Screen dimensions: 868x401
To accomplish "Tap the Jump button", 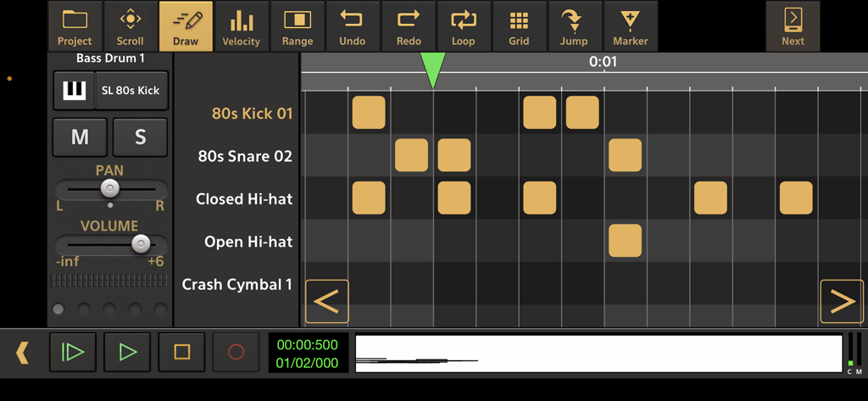I will (x=575, y=26).
